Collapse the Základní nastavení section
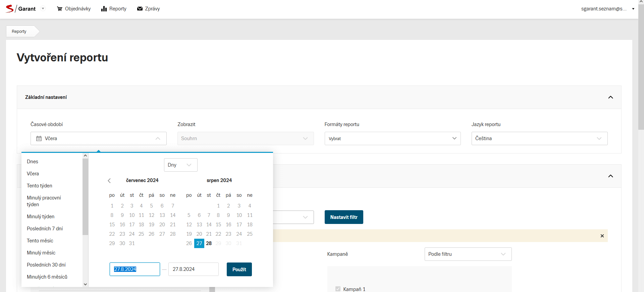Image resolution: width=644 pixels, height=292 pixels. pyautogui.click(x=610, y=97)
